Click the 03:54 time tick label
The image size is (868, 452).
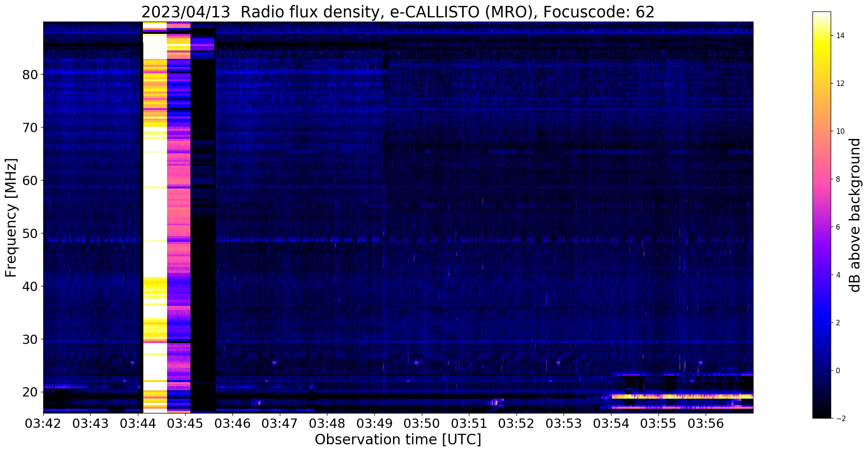[611, 423]
